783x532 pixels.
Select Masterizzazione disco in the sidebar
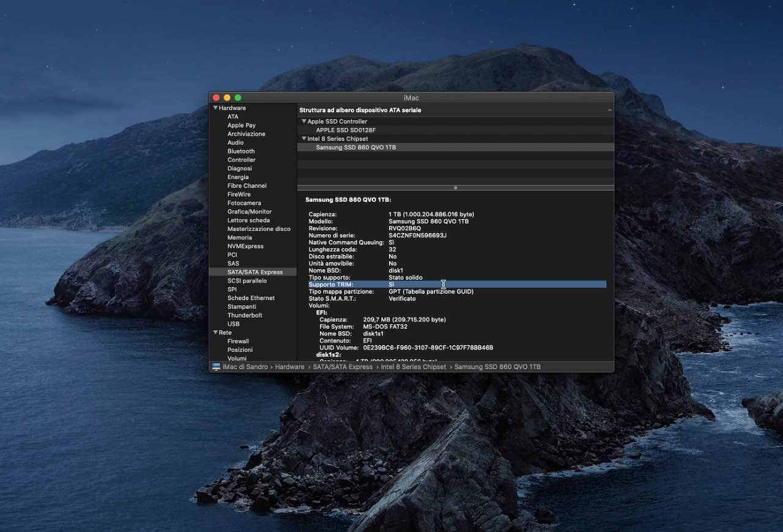pyautogui.click(x=259, y=229)
